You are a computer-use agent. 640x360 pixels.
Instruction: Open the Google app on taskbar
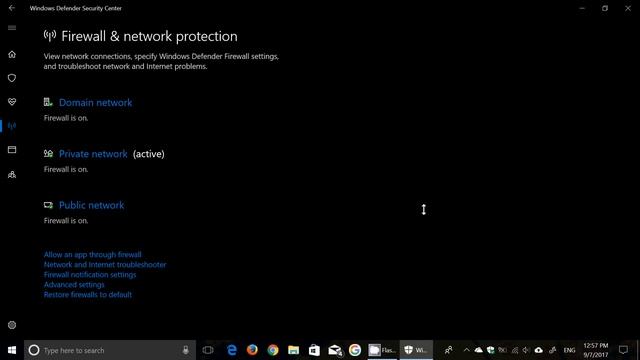355,350
